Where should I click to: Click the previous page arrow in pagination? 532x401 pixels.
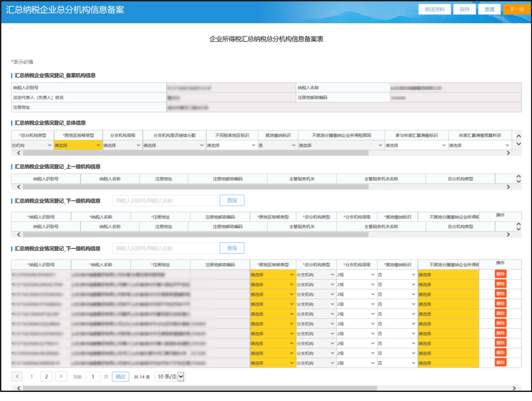click(x=17, y=376)
